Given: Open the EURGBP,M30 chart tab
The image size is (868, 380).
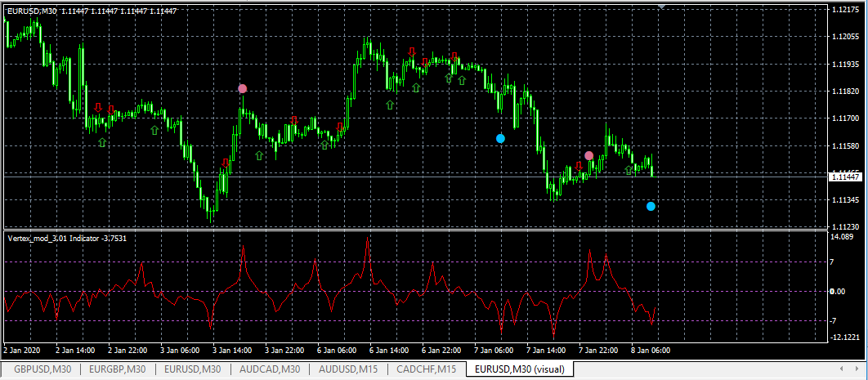Looking at the screenshot, I should click(119, 369).
